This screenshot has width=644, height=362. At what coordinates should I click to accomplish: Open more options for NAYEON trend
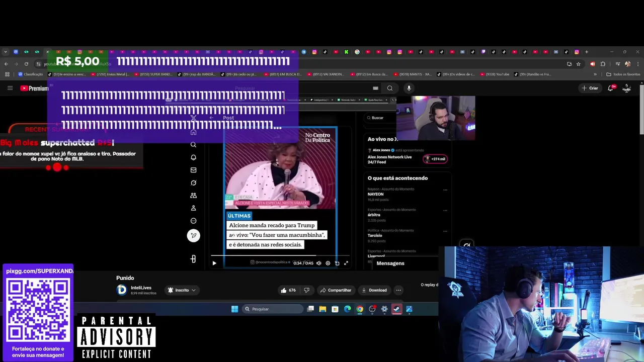click(x=445, y=190)
